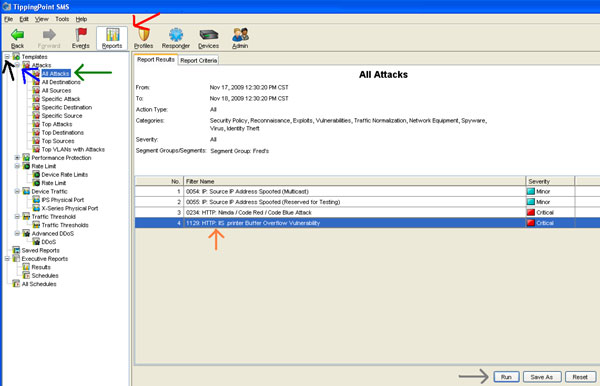Image resolution: width=600 pixels, height=386 pixels.
Task: Click the Filter Name column header
Action: click(x=355, y=181)
